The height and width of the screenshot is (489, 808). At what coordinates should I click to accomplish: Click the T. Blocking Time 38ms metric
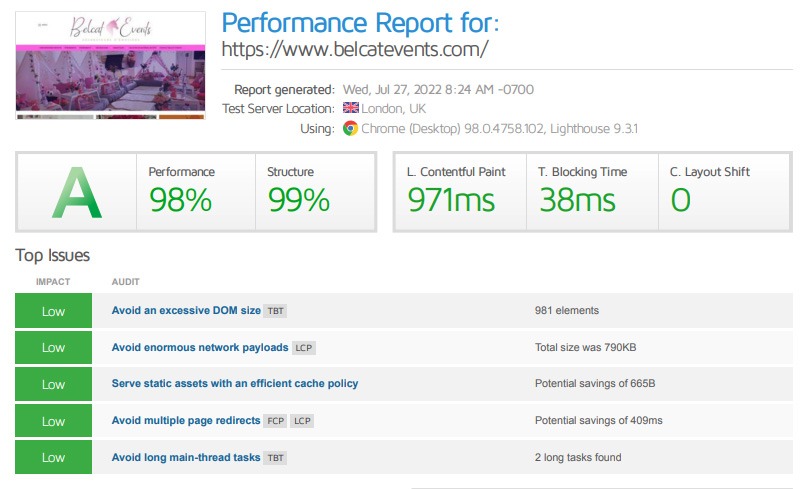tap(591, 192)
